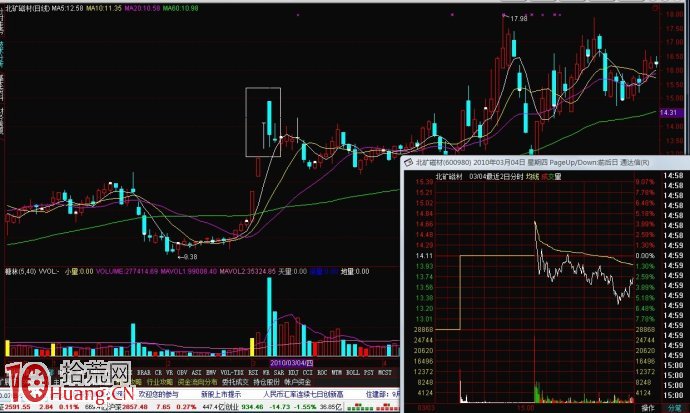Click the 0.00% label in popup

tap(646, 256)
